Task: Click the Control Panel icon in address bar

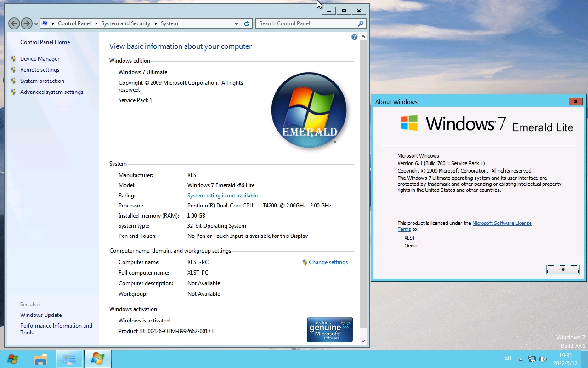Action: [x=45, y=23]
